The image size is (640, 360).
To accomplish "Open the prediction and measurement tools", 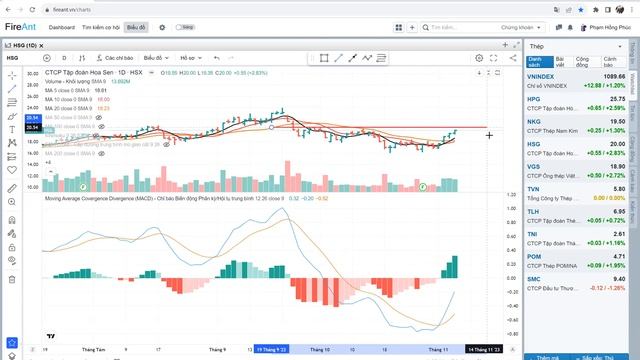I will click(x=12, y=157).
